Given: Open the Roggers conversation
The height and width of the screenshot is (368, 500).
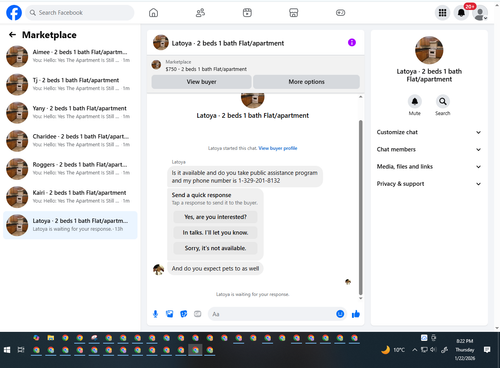Looking at the screenshot, I should click(70, 169).
